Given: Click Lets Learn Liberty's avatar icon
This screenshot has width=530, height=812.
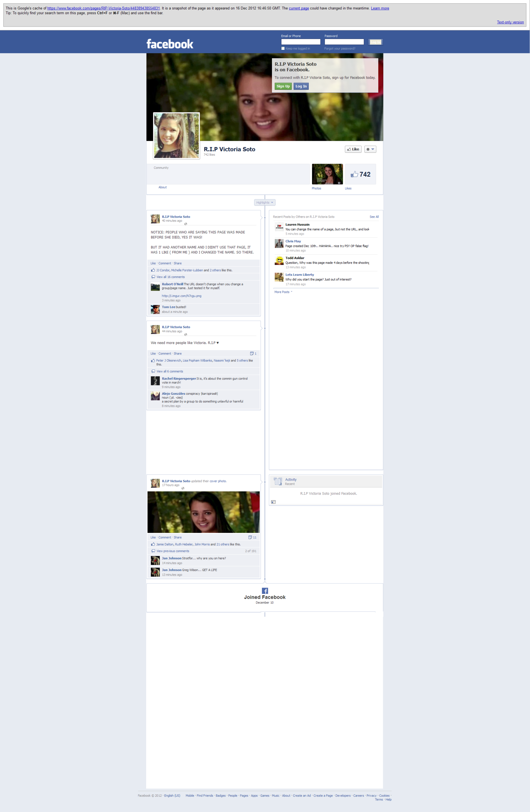Looking at the screenshot, I should pyautogui.click(x=279, y=277).
